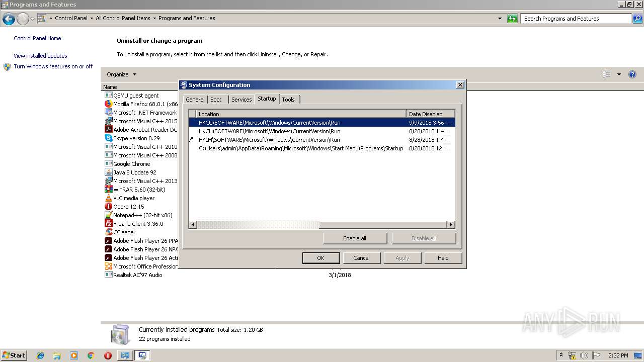Select FileZilla Client 3.36.0 icon

pyautogui.click(x=108, y=224)
